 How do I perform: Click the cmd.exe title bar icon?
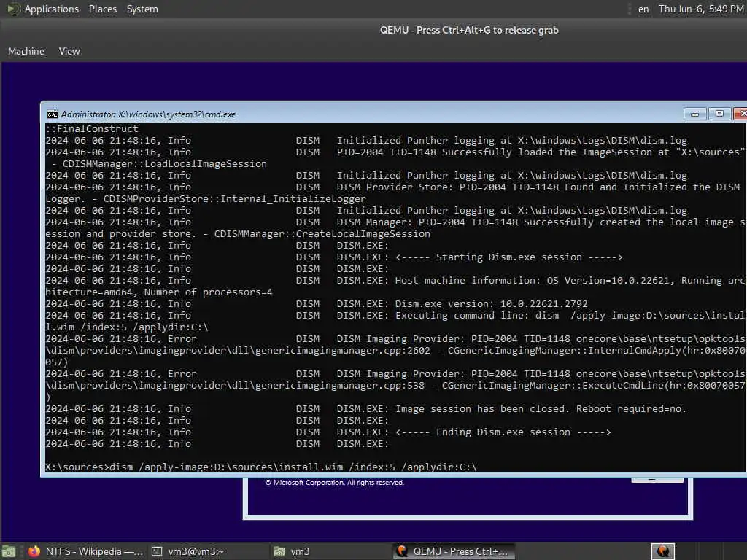click(x=52, y=114)
